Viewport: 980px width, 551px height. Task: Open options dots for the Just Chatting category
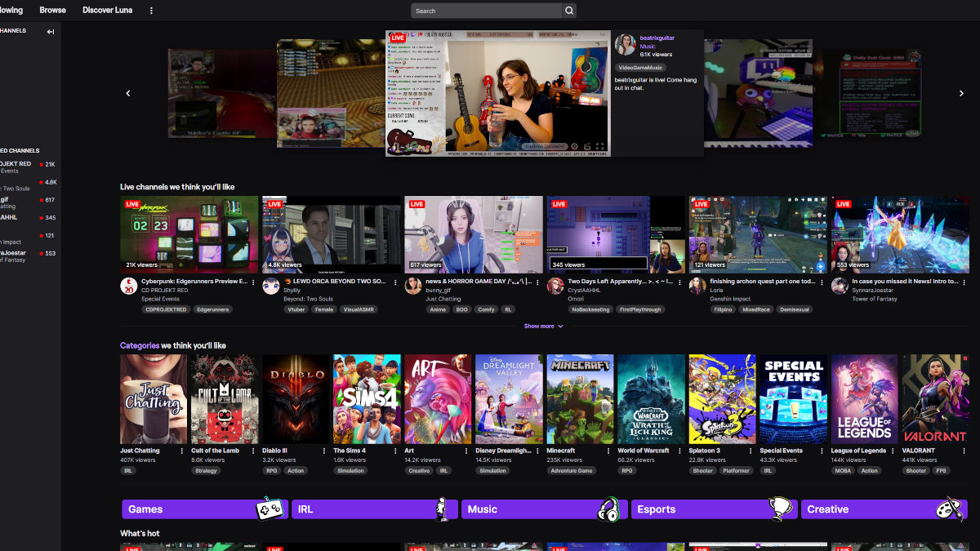(x=182, y=451)
